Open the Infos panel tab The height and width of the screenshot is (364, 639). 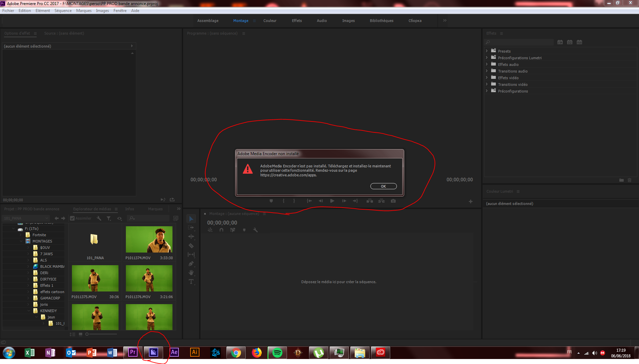coord(130,209)
